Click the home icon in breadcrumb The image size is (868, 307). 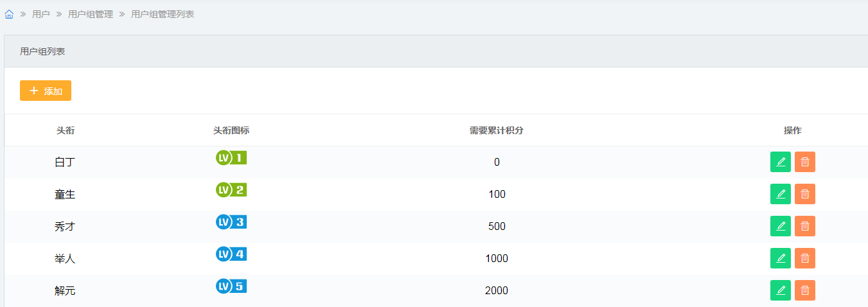coord(9,14)
